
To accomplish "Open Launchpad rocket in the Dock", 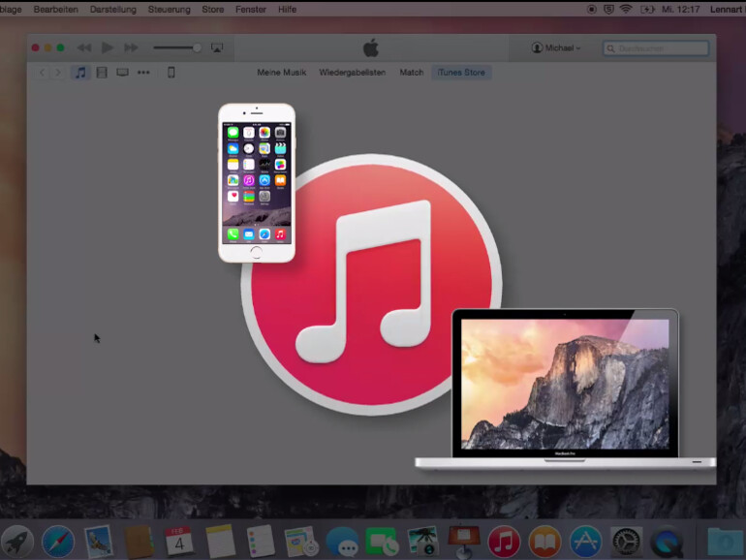I will click(x=17, y=542).
